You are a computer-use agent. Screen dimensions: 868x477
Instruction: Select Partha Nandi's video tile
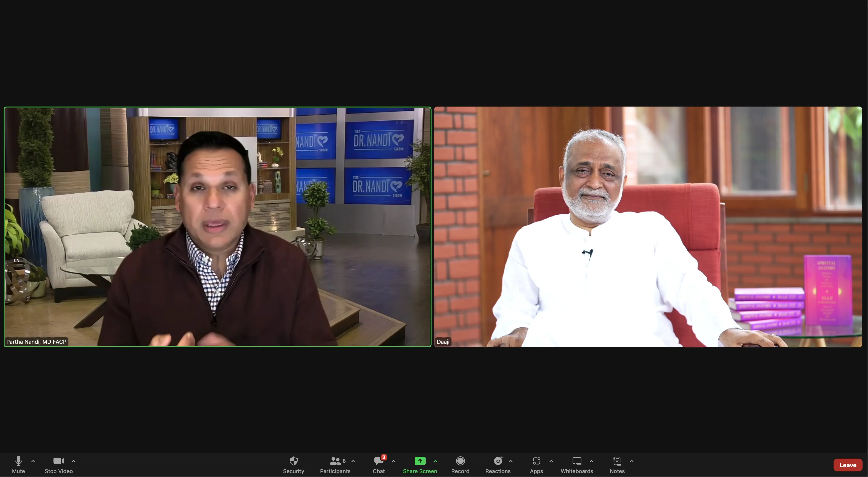tap(217, 227)
